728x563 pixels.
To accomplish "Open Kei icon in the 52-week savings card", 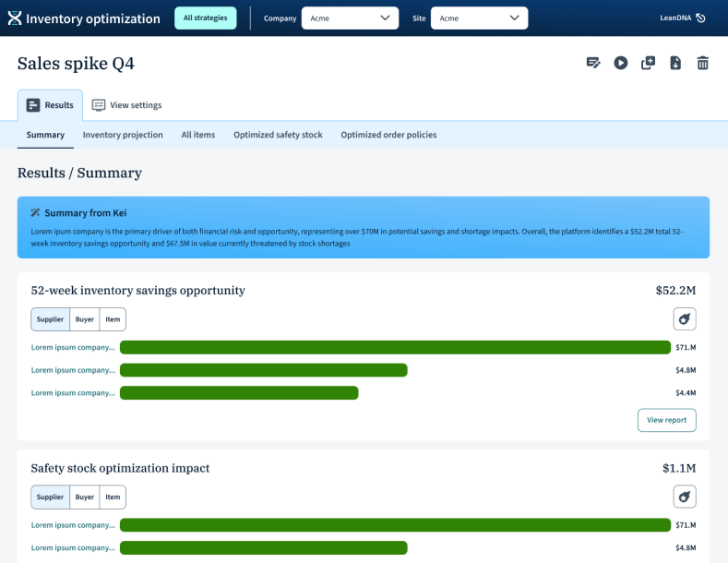I will (685, 319).
